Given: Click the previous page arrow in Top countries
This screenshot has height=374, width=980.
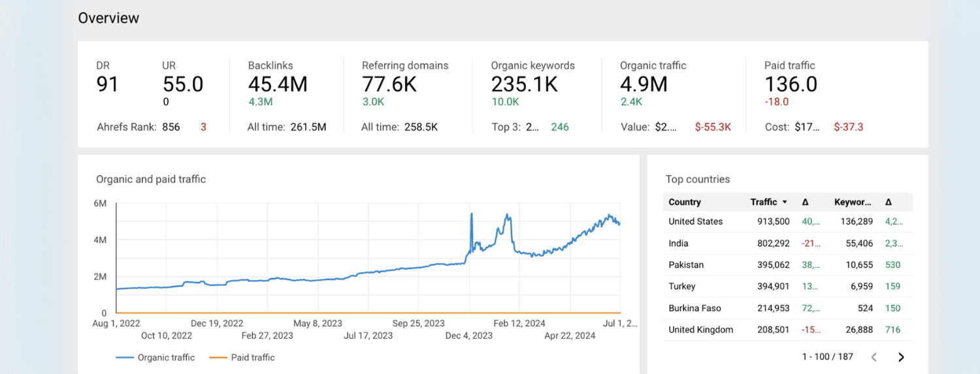Looking at the screenshot, I should 874,357.
